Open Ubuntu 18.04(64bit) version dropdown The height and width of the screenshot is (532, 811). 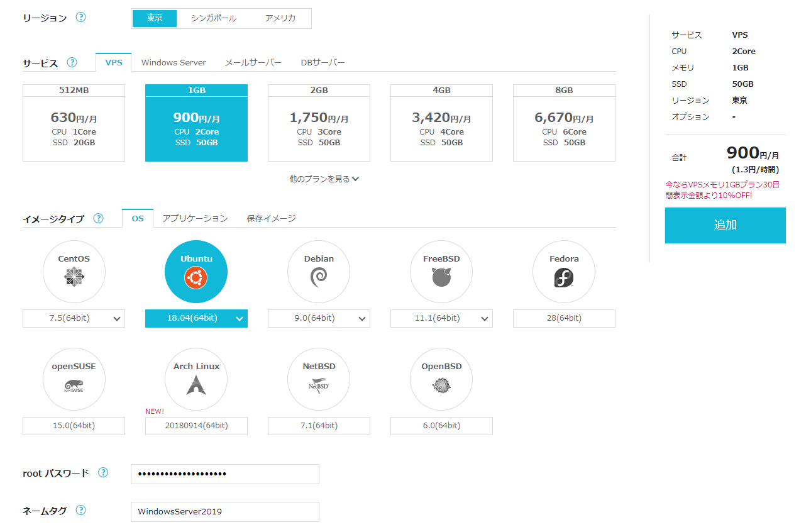click(x=196, y=318)
